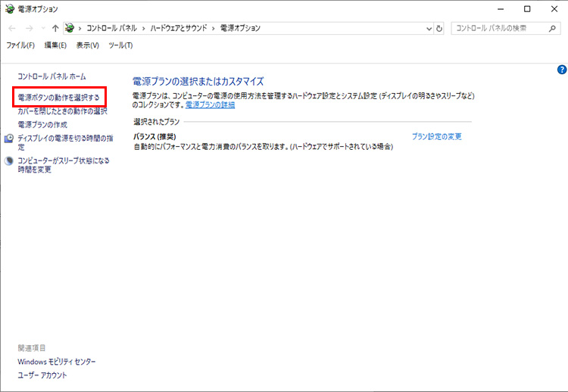Screen dimensions: 568x392
Task: Click the search magnifier icon
Action: tap(552, 28)
